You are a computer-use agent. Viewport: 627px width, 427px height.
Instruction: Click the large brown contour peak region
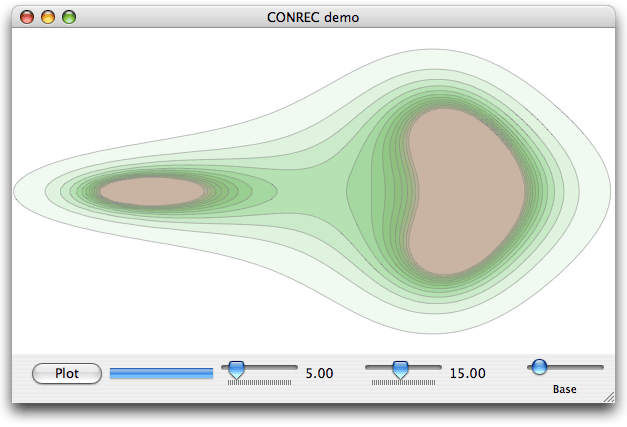pos(465,190)
